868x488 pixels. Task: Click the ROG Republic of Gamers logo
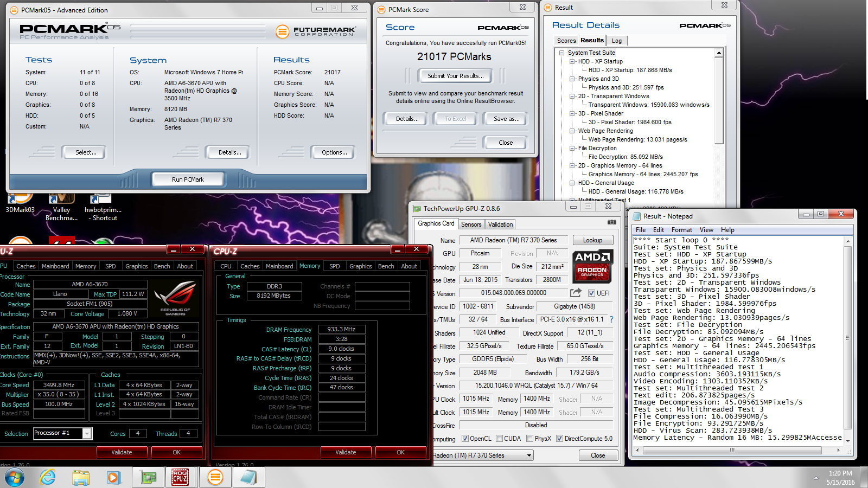click(x=175, y=298)
